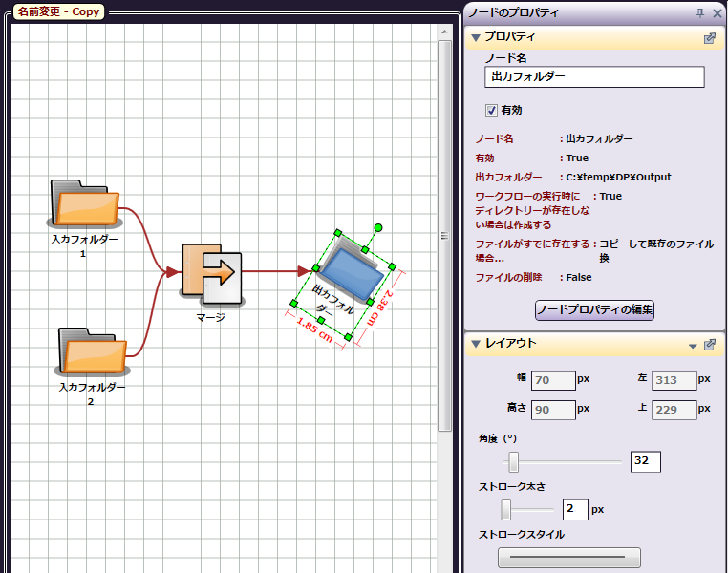This screenshot has width=728, height=573.
Task: Click the 2.38 cm dimension label
Action: [380, 308]
